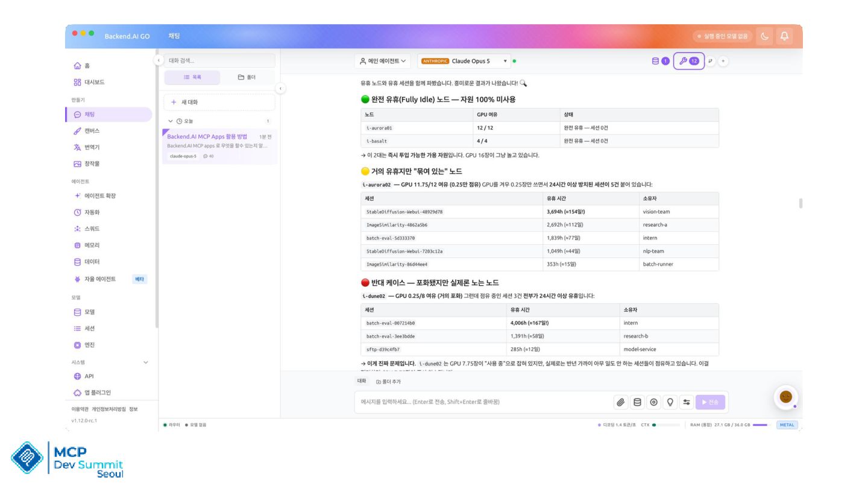Open the 이용약관 link
The height and width of the screenshot is (489, 868).
[x=80, y=409]
